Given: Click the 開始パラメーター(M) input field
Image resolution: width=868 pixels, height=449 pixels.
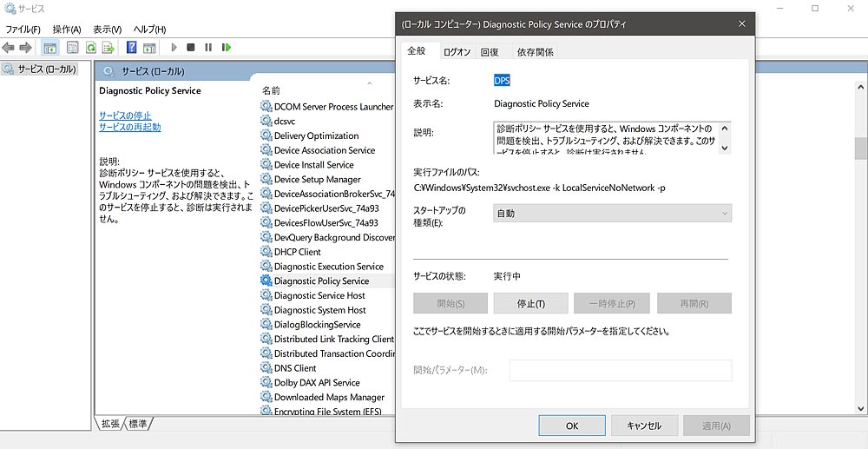Looking at the screenshot, I should [x=621, y=370].
